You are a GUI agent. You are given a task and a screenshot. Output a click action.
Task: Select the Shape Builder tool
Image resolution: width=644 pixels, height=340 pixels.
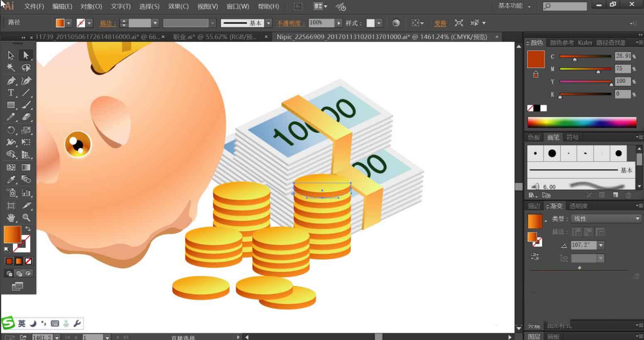point(11,155)
